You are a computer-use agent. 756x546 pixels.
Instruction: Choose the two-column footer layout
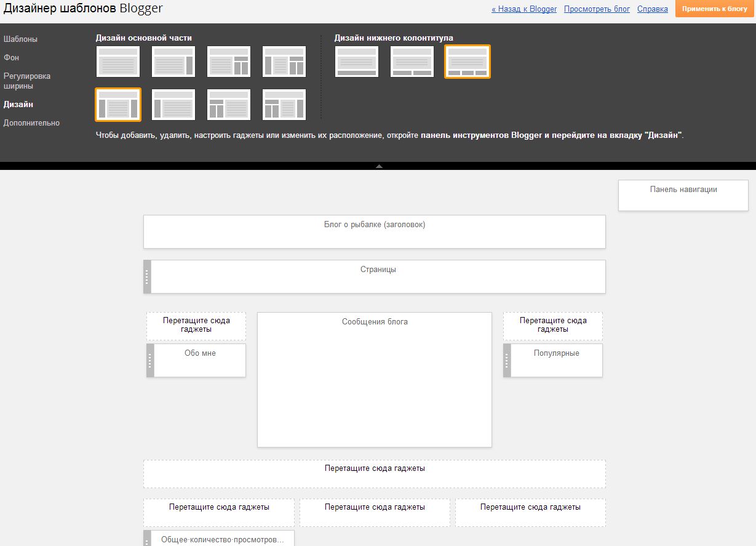(412, 62)
